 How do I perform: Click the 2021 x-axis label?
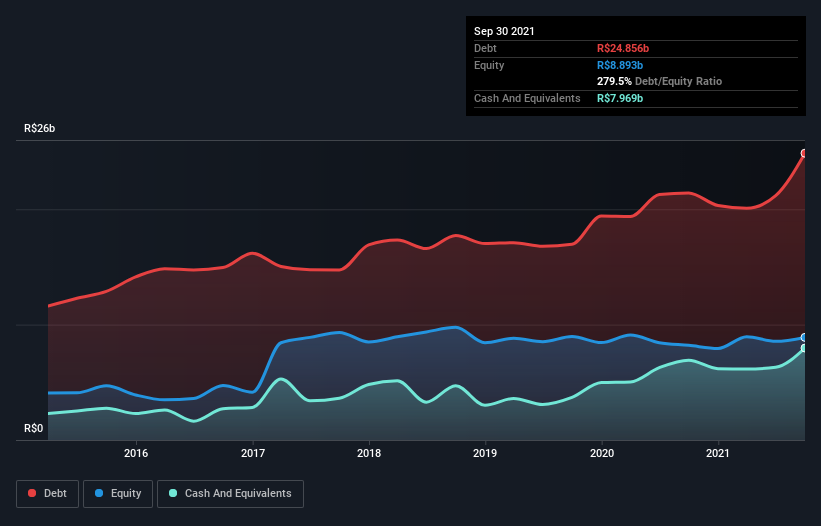tap(718, 453)
